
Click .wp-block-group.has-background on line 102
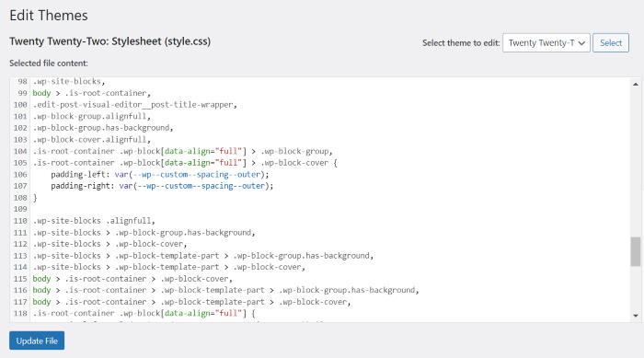pos(103,128)
